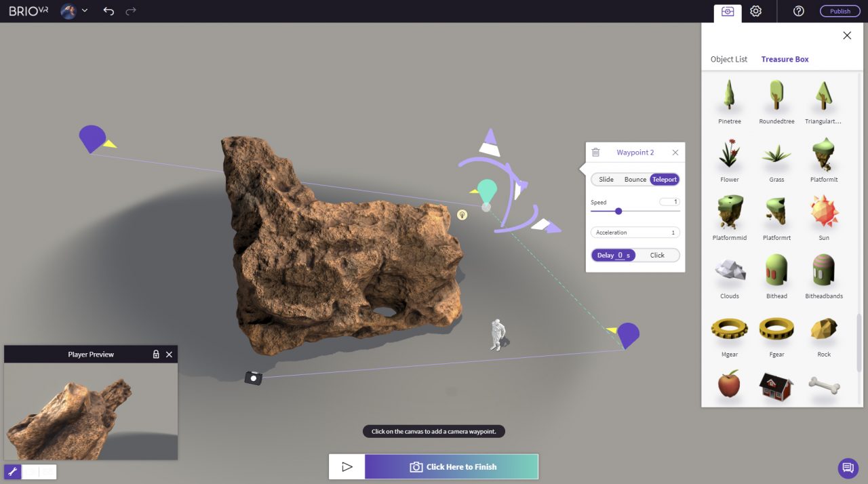The width and height of the screenshot is (868, 484).
Task: Lock the Player Preview panel
Action: click(x=156, y=355)
